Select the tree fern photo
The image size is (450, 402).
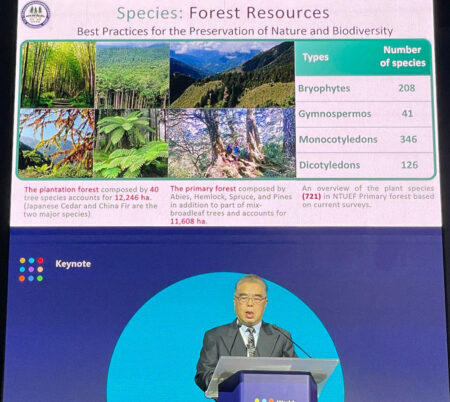point(130,143)
